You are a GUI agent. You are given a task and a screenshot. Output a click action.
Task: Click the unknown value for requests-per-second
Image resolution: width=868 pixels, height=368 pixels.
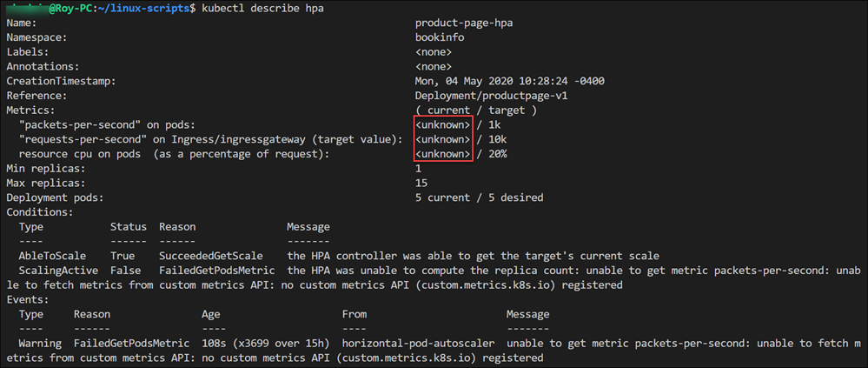tap(443, 139)
